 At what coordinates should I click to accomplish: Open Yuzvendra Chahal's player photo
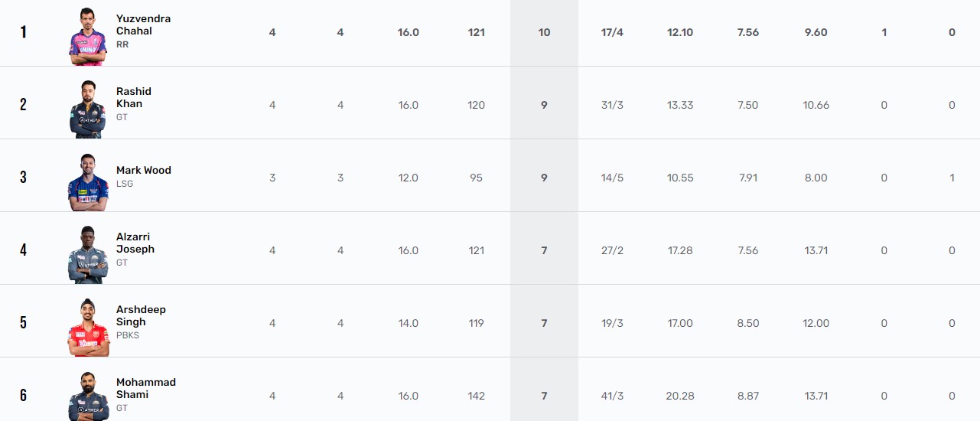click(x=88, y=35)
